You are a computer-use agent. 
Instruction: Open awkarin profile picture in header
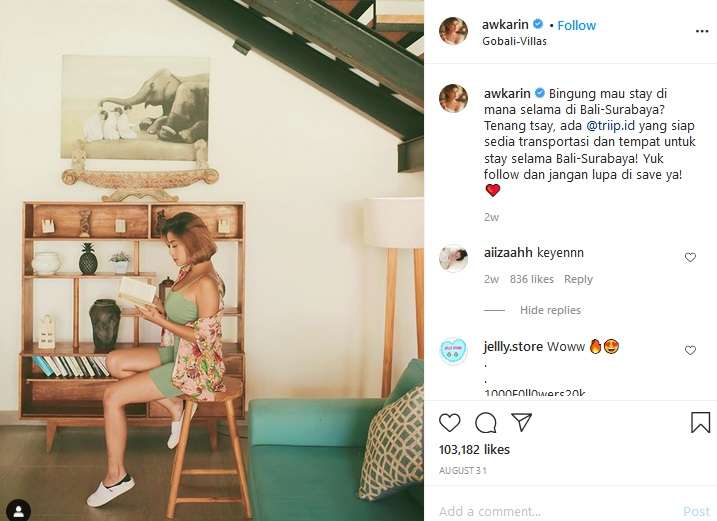click(x=453, y=31)
